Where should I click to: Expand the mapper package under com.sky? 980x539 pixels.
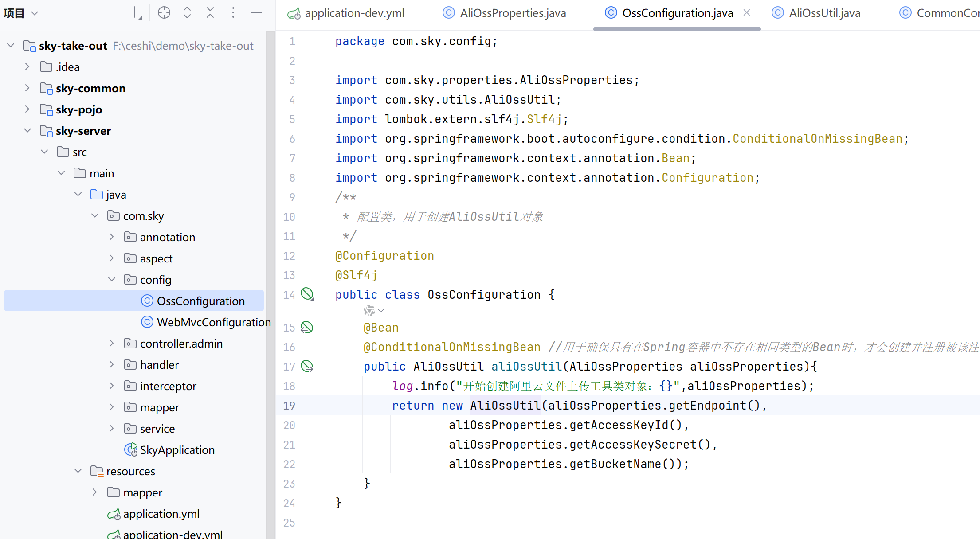(x=112, y=407)
